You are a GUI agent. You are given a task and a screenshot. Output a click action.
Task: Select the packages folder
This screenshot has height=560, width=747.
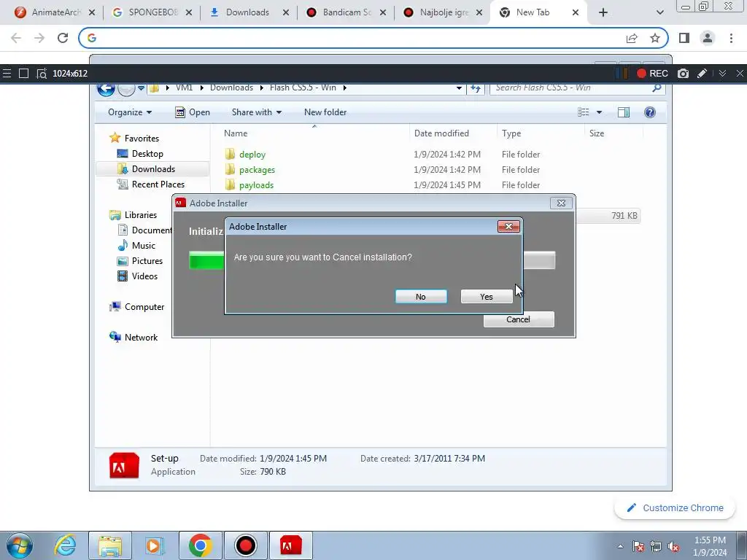click(257, 169)
